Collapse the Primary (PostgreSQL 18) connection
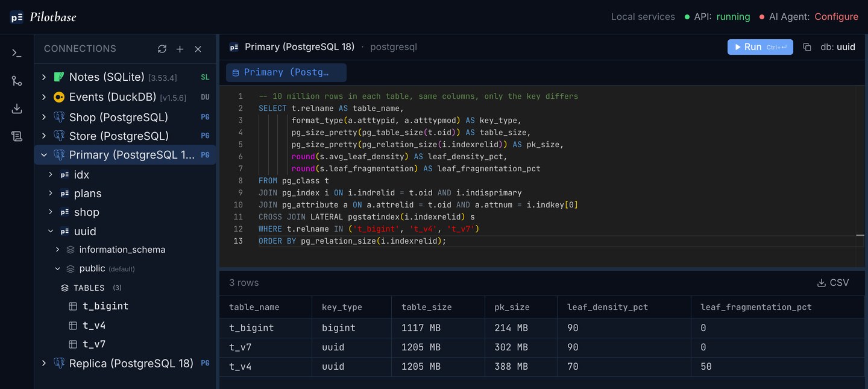The image size is (868, 389). (x=44, y=155)
